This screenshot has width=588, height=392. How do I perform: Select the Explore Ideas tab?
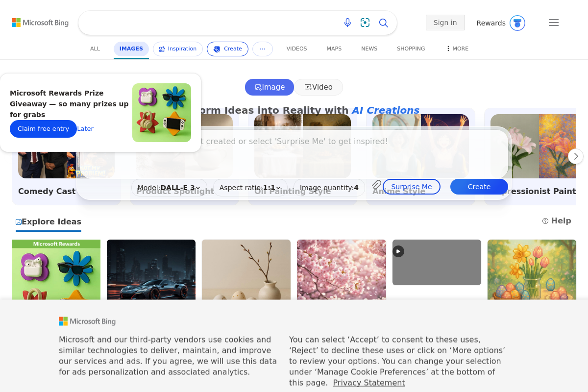(x=49, y=222)
